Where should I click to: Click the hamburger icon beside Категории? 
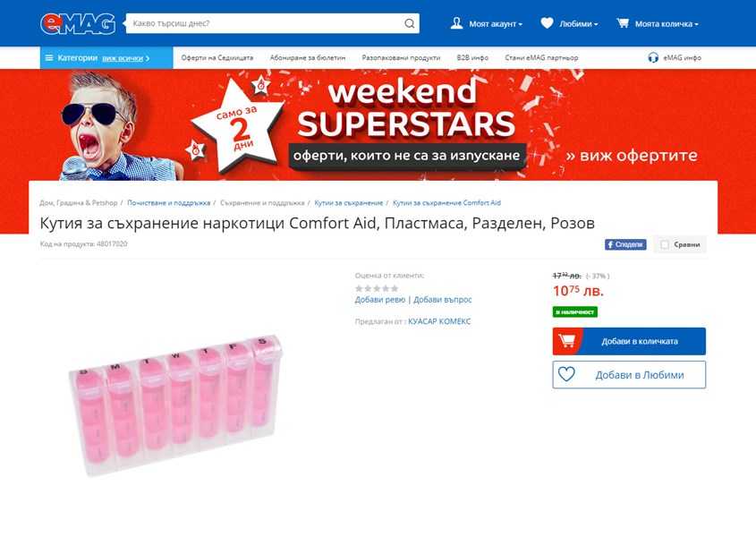click(48, 58)
